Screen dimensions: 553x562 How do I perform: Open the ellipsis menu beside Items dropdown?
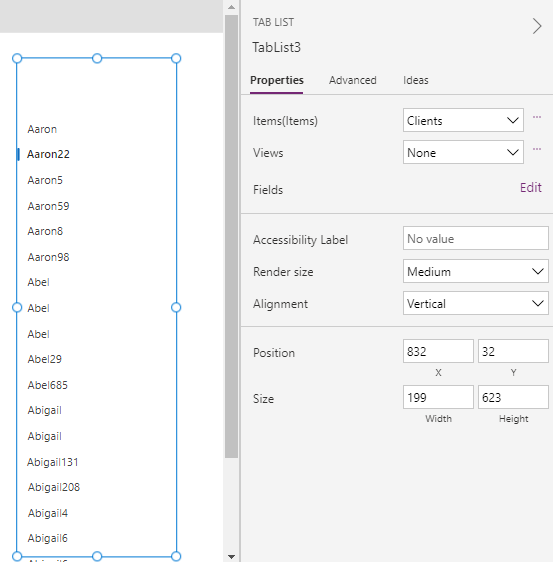pyautogui.click(x=537, y=117)
